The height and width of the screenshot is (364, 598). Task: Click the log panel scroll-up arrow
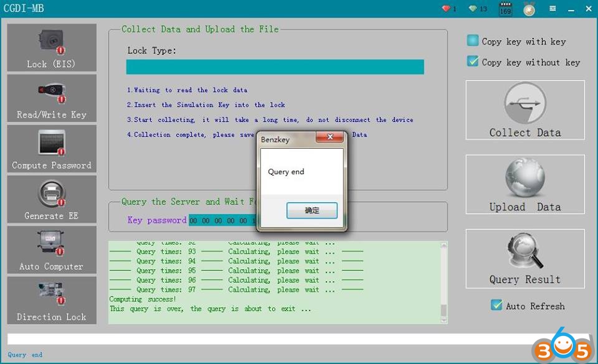click(444, 245)
